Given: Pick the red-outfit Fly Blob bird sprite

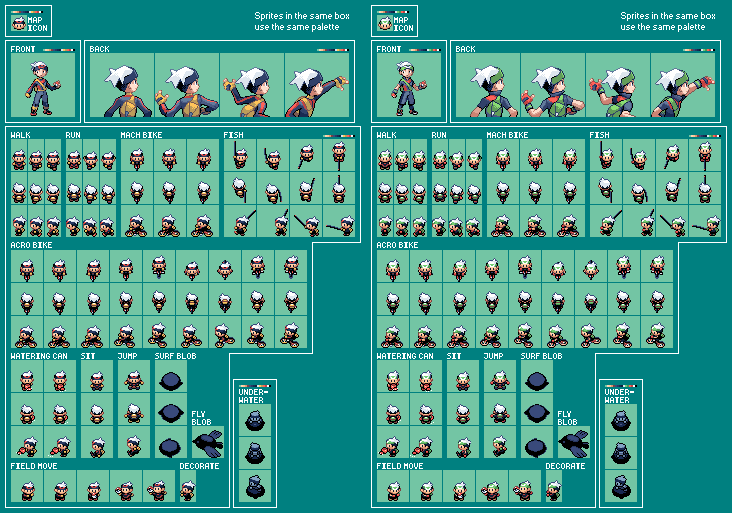Looking at the screenshot, I should point(208,443).
